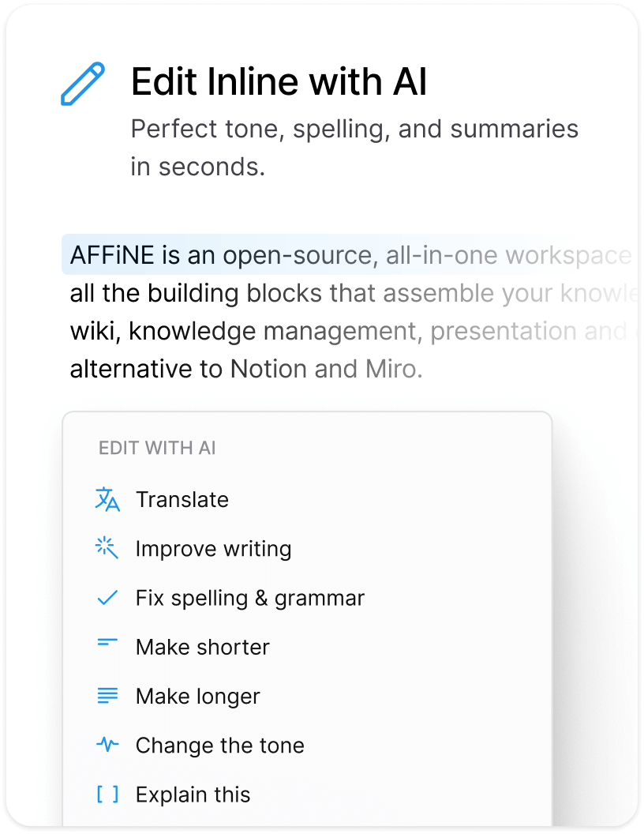The width and height of the screenshot is (644, 834).
Task: Select Change the tone option
Action: [x=219, y=745]
